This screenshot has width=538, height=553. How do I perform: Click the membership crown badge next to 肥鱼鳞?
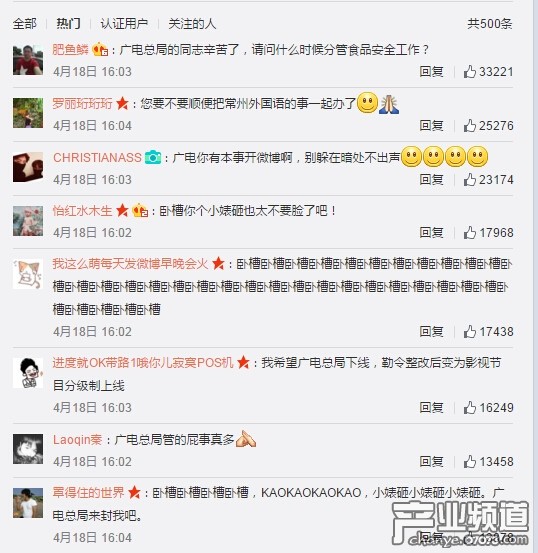click(100, 49)
